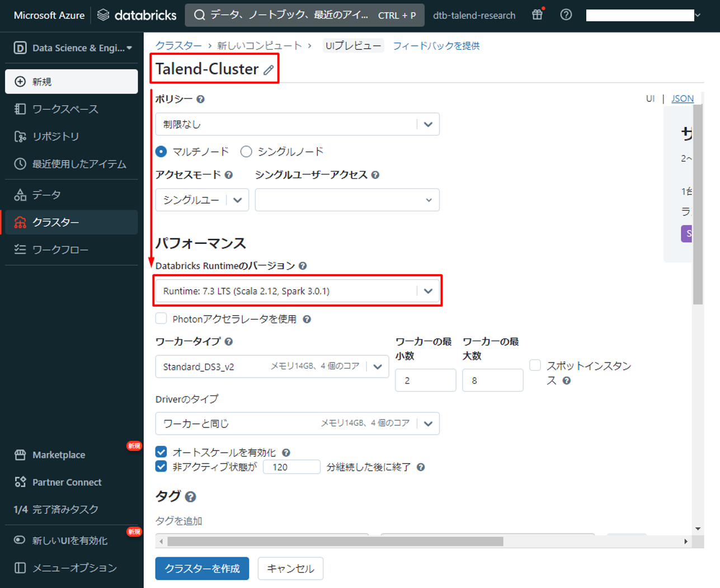This screenshot has width=720, height=588.
Task: Enable Photonアクセラレータを使用 checkbox
Action: pos(161,319)
